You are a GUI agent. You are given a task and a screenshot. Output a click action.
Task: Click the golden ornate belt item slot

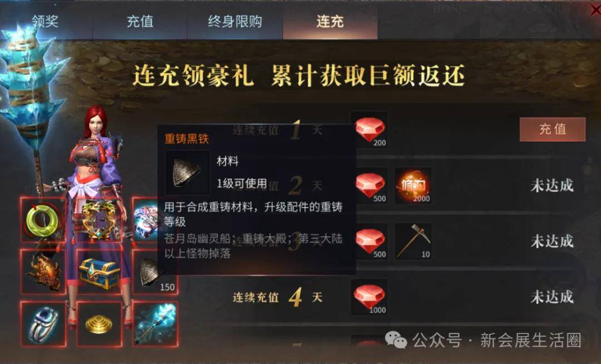tap(99, 220)
